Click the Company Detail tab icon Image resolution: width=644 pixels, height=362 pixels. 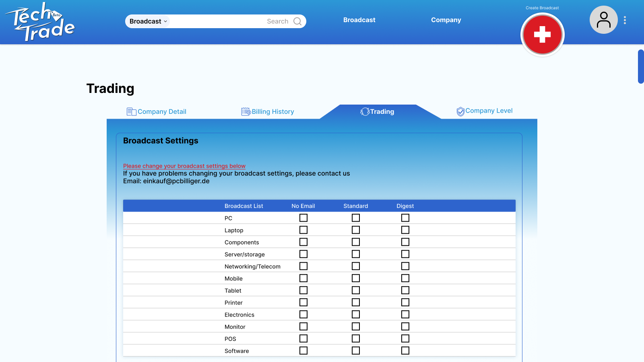[x=131, y=112]
